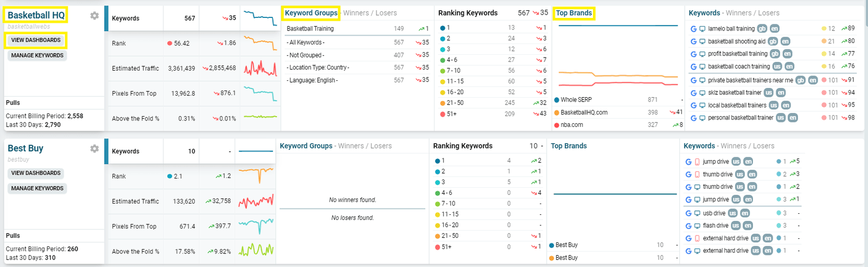The height and width of the screenshot is (267, 868).
Task: Click Google icon beside lamelo ball training
Action: (694, 29)
